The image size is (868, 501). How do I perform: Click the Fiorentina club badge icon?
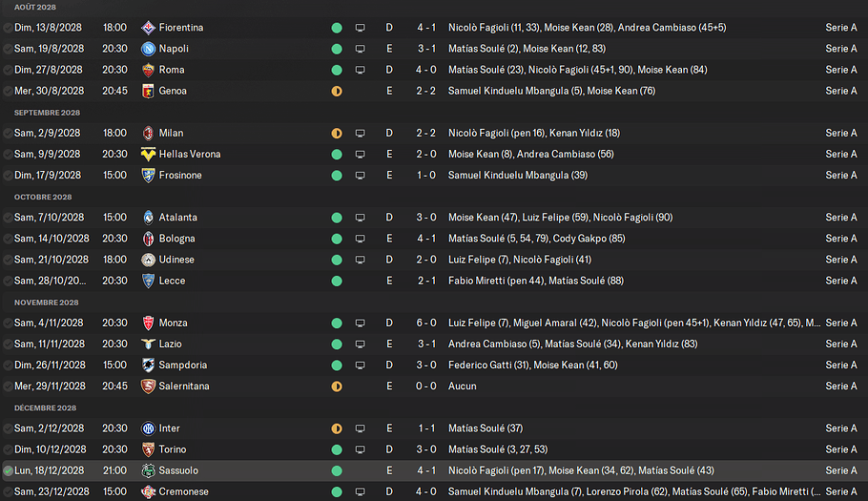(148, 28)
